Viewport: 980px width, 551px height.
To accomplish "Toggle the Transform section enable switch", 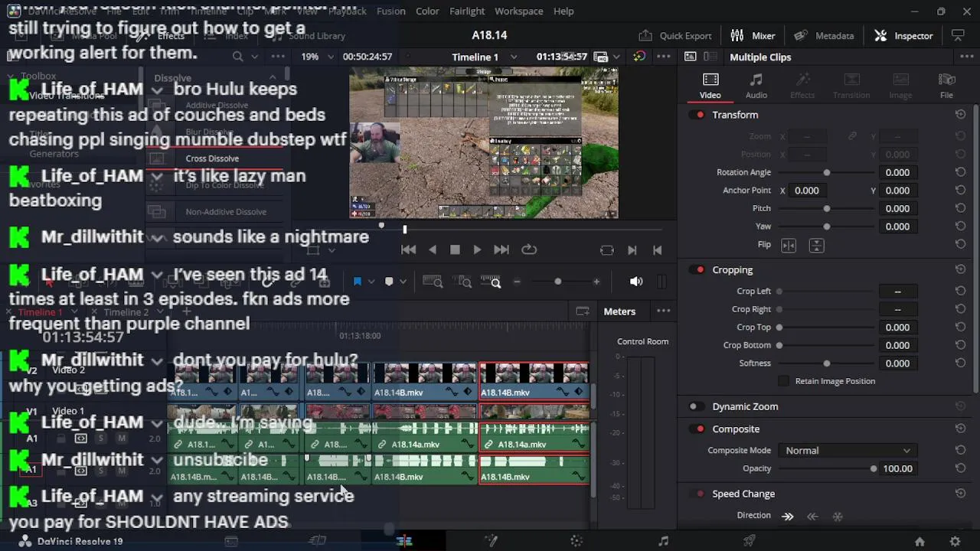I will [x=697, y=115].
